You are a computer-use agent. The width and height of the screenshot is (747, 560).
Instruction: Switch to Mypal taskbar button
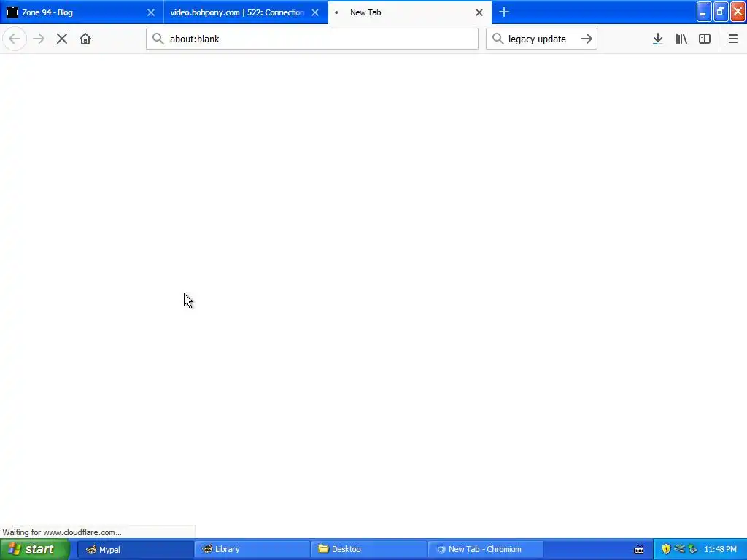(x=135, y=550)
